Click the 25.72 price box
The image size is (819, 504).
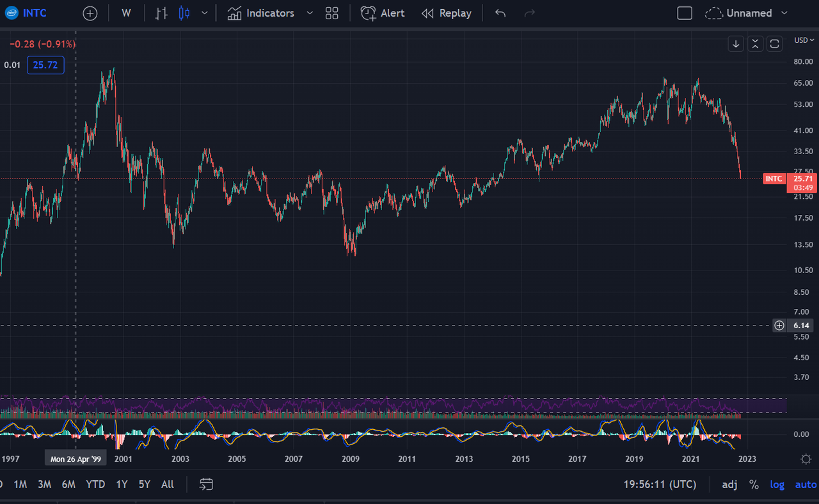click(x=45, y=65)
